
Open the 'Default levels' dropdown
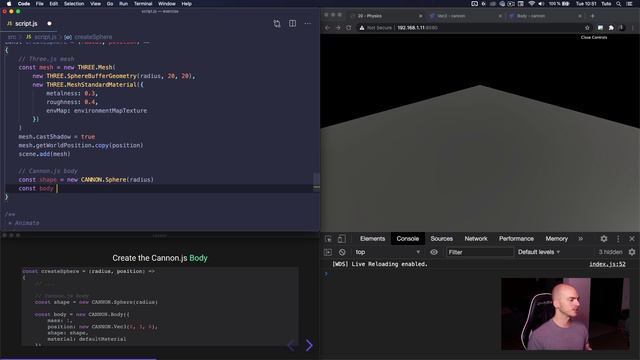[x=539, y=252]
